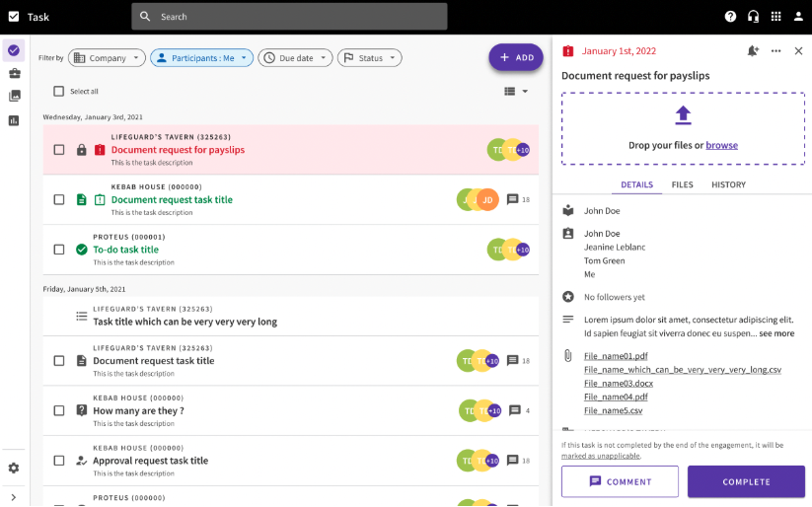The width and height of the screenshot is (812, 507).
Task: Click the paperclip attachments icon
Action: point(568,356)
